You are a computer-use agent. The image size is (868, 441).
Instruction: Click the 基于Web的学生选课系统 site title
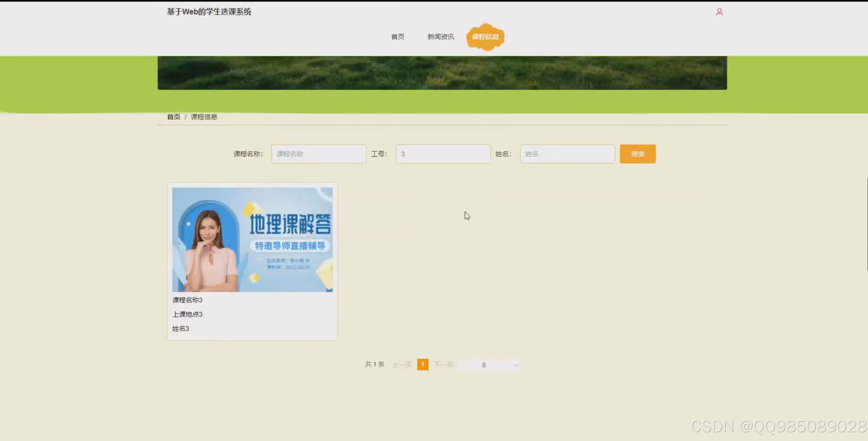point(208,12)
